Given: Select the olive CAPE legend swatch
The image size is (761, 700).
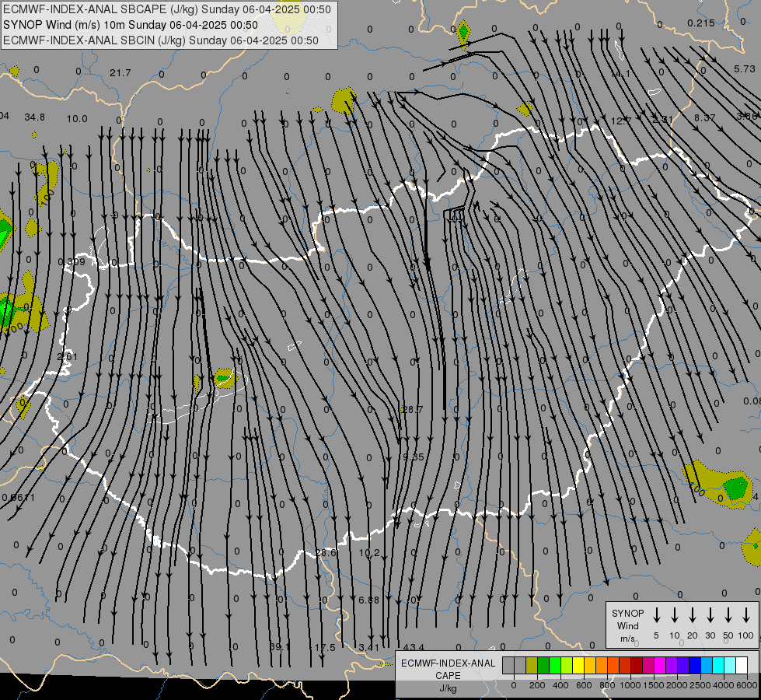Looking at the screenshot, I should pos(532,666).
